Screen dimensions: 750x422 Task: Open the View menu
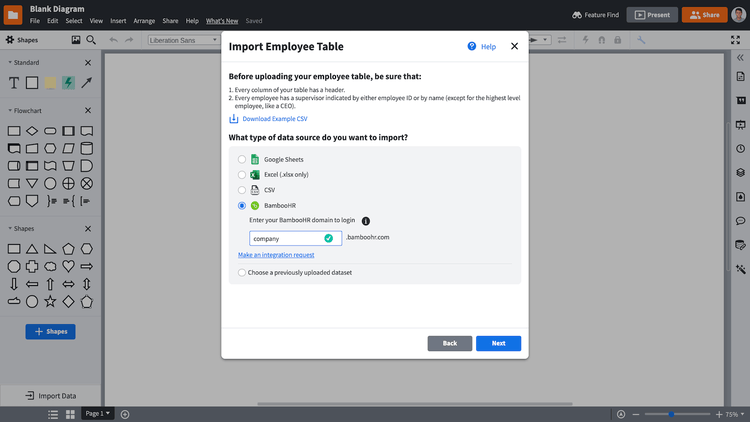click(x=96, y=21)
